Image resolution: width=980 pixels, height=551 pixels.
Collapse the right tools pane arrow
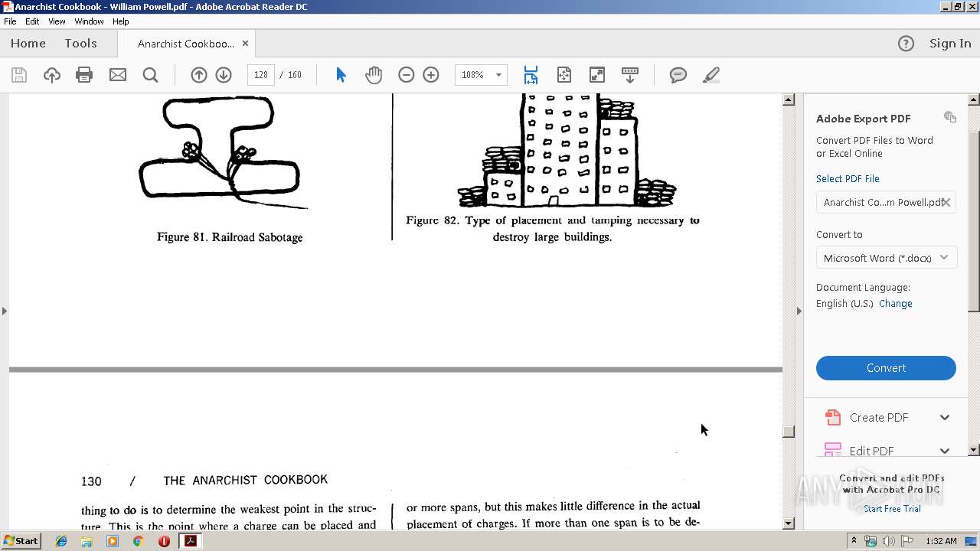tap(799, 311)
